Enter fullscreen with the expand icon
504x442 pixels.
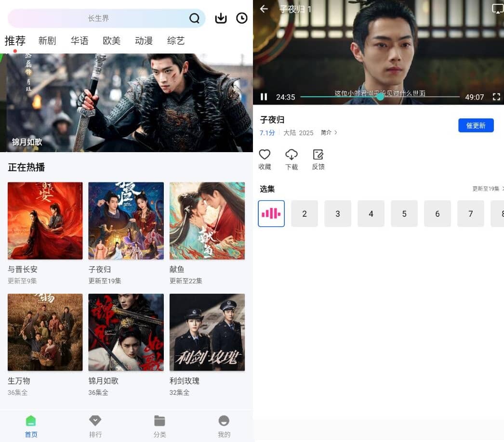coord(496,97)
